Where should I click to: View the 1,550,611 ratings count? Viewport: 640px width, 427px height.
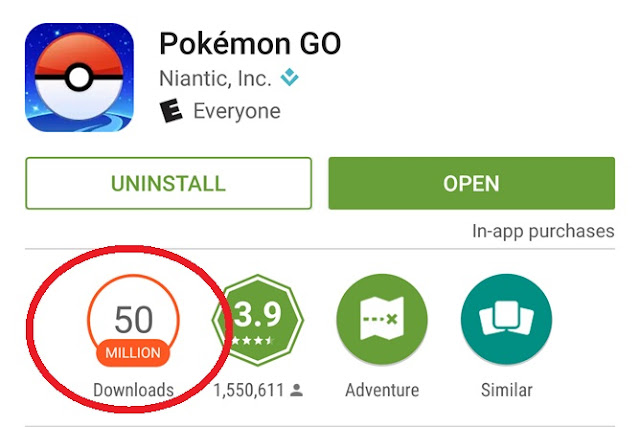249,390
